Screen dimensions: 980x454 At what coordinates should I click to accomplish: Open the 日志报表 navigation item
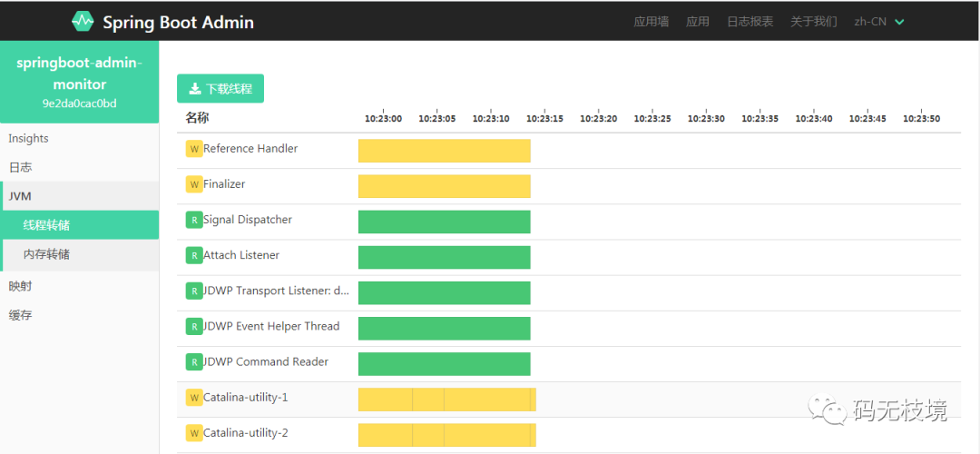750,22
